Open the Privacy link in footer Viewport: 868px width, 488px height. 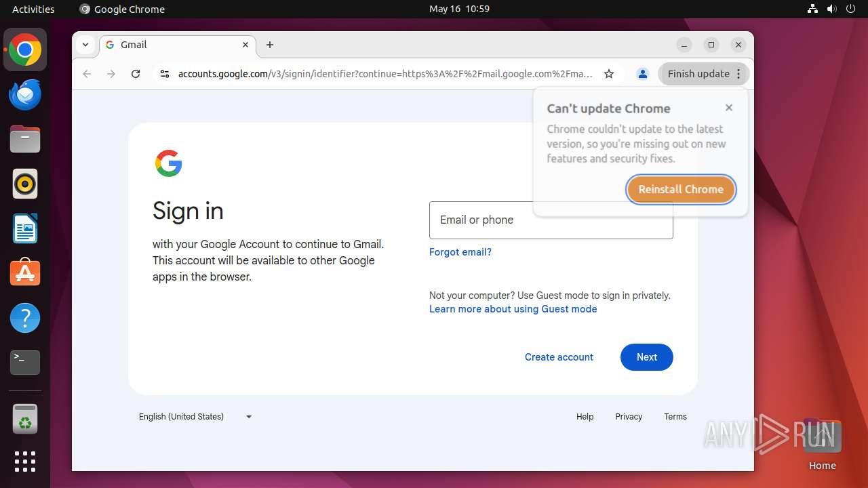(x=629, y=417)
